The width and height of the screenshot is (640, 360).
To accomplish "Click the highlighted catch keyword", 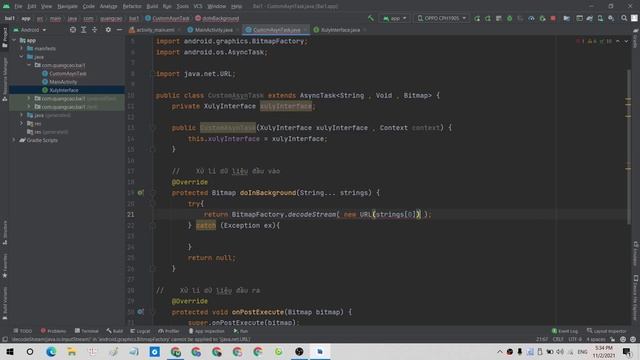I will point(206,225).
